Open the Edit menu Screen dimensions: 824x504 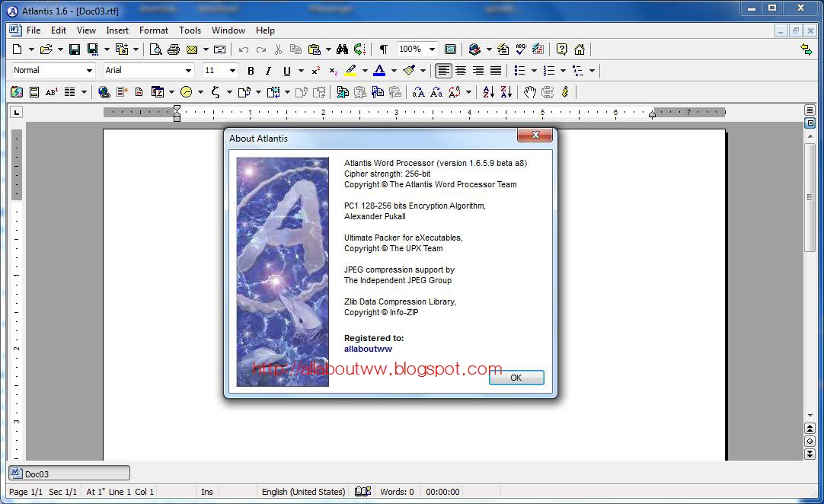coord(59,30)
